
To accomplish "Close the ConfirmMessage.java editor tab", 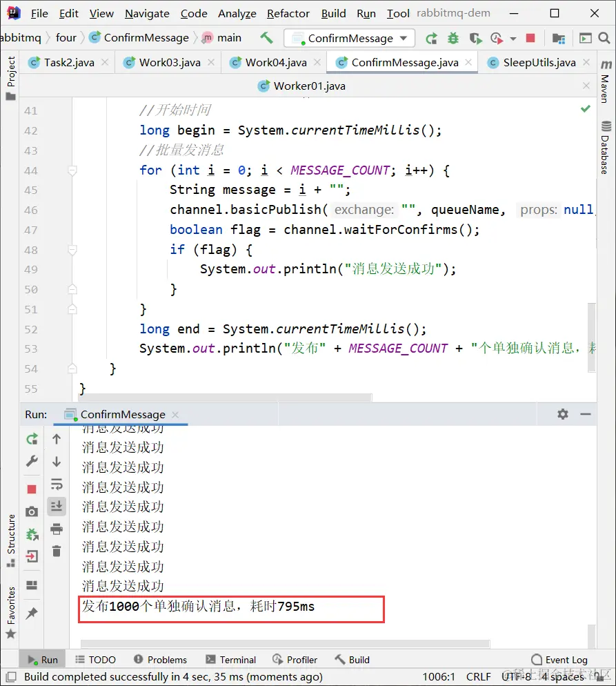I will pyautogui.click(x=468, y=63).
